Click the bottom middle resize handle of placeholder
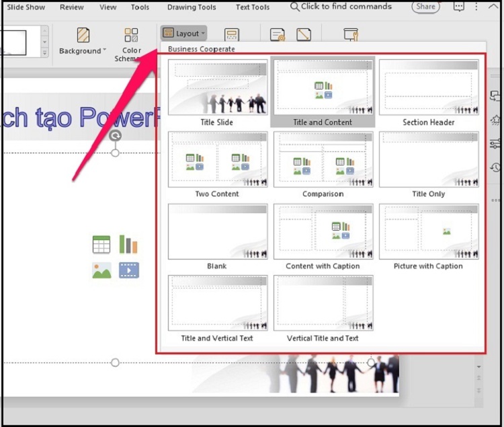The image size is (504, 427). tap(115, 362)
